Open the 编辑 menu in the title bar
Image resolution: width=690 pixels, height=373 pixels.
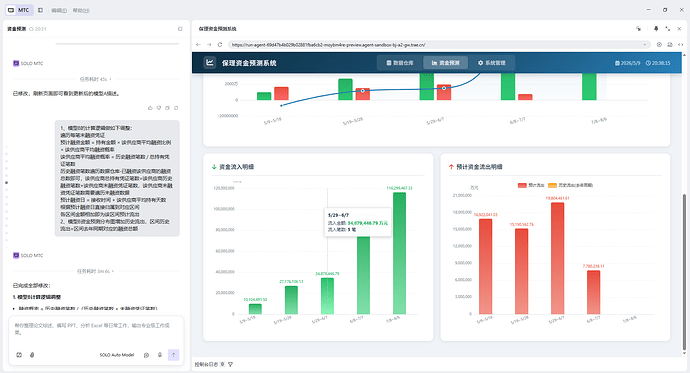(59, 10)
